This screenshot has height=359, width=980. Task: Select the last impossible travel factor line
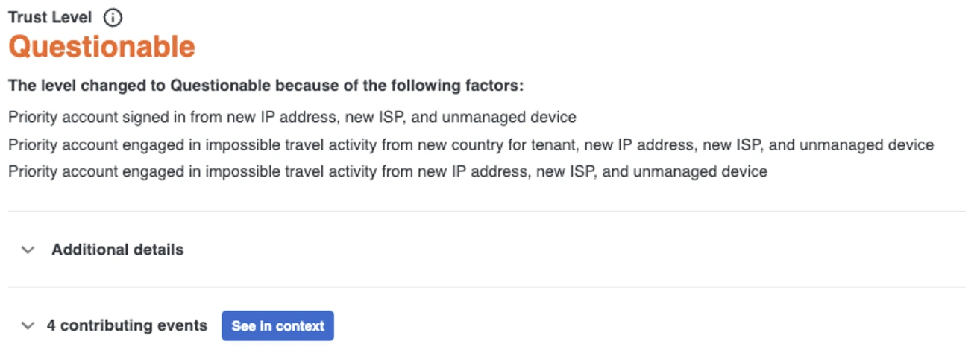pos(387,172)
